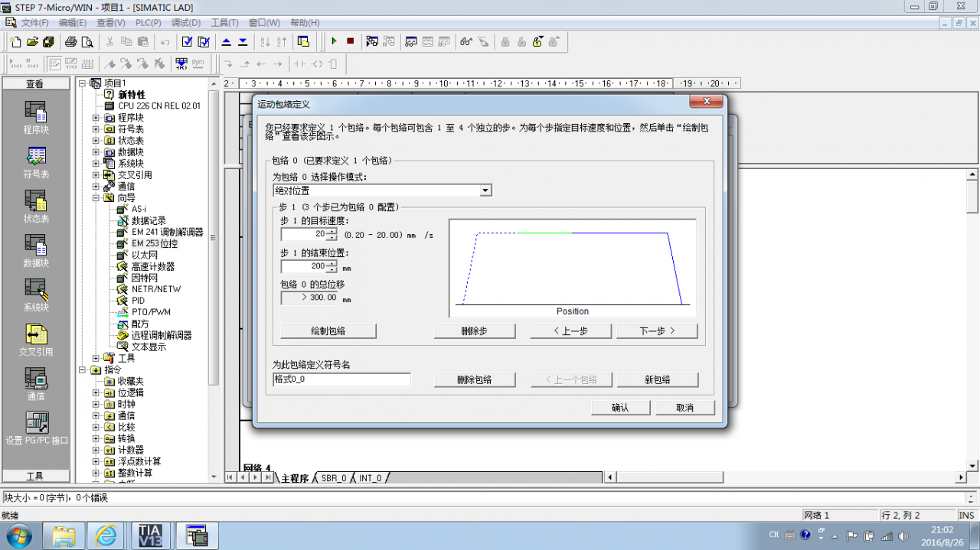Expand the 程序块 tree node
Viewport: 980px width, 550px height.
click(96, 118)
